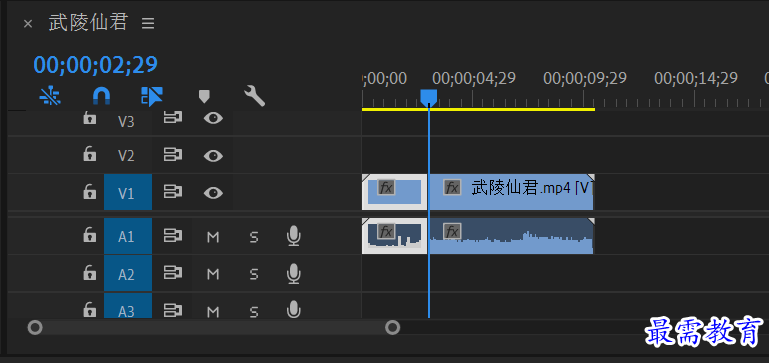Click the playhead timecode 00;00;02;29
The width and height of the screenshot is (769, 363).
pyautogui.click(x=95, y=65)
